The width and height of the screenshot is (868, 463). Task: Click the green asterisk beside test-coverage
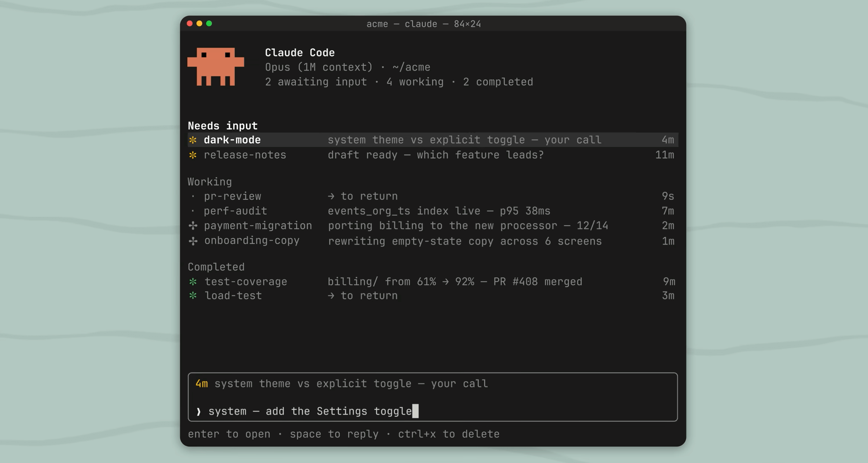tap(193, 282)
